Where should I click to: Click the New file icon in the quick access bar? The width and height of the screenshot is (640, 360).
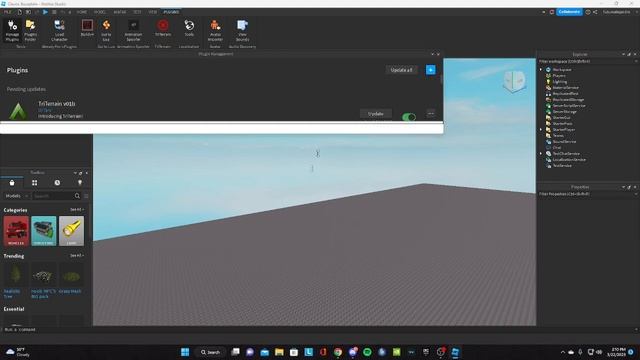19,12
